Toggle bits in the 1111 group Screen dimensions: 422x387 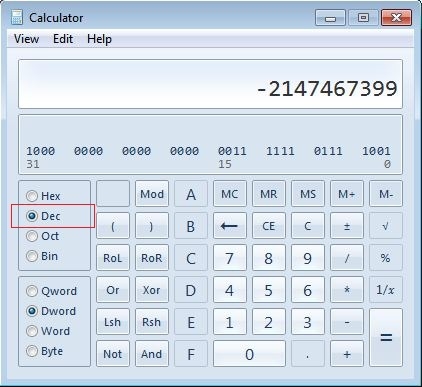(x=280, y=151)
